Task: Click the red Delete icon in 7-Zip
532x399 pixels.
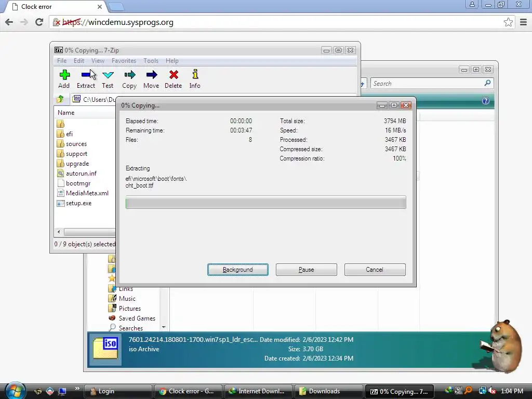Action: 174,75
